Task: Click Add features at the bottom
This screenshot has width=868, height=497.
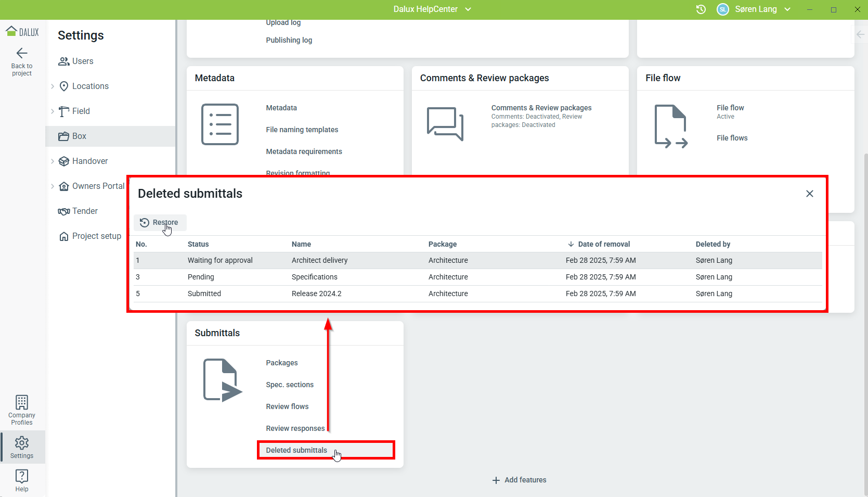Action: [x=519, y=480]
